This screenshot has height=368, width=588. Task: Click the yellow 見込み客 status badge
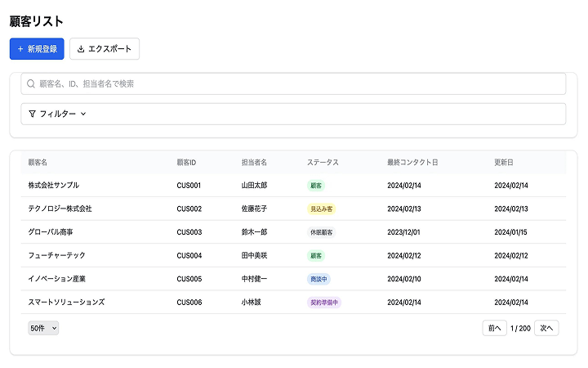322,209
